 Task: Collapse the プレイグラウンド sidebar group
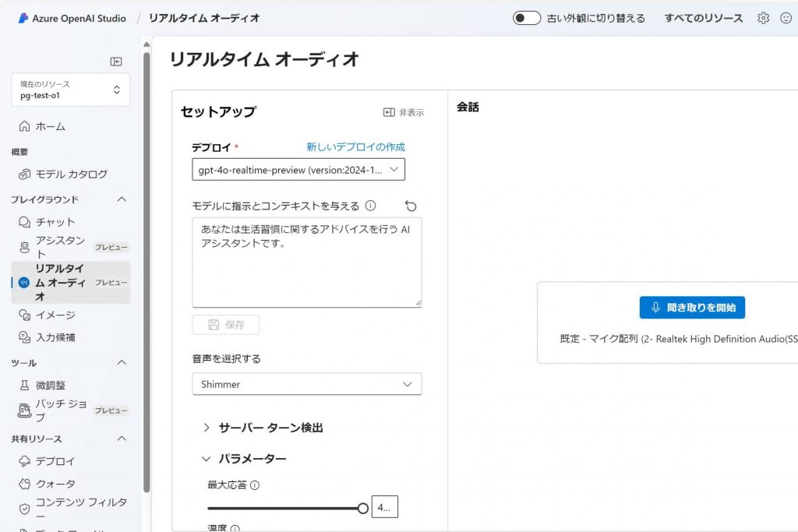pos(122,199)
